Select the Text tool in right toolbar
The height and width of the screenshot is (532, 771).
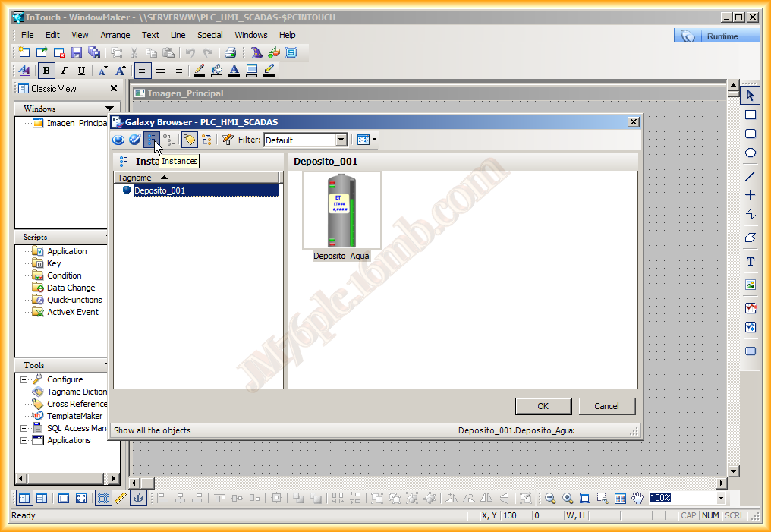tap(751, 262)
